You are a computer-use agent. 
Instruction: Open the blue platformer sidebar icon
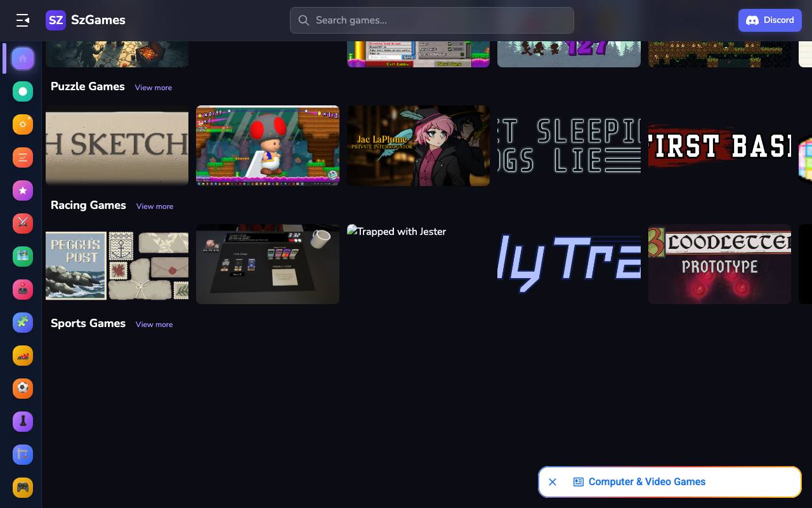pos(23,455)
